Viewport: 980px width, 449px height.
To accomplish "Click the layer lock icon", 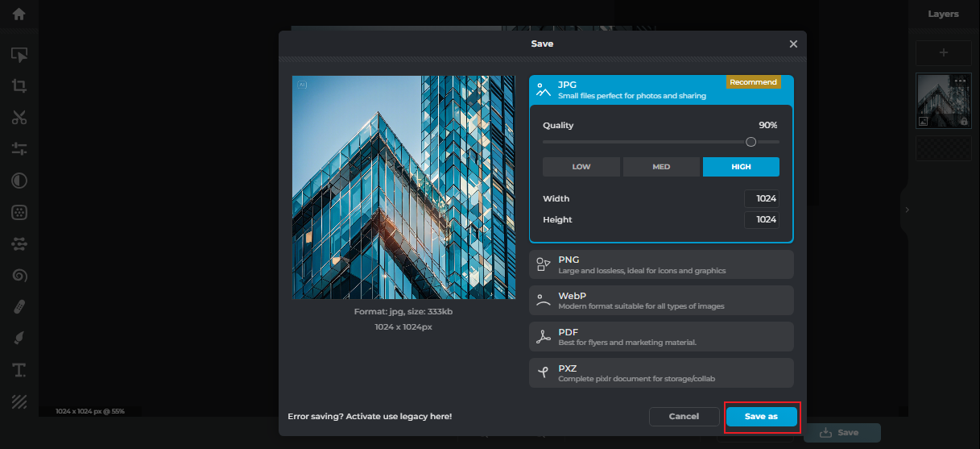I will click(x=964, y=122).
